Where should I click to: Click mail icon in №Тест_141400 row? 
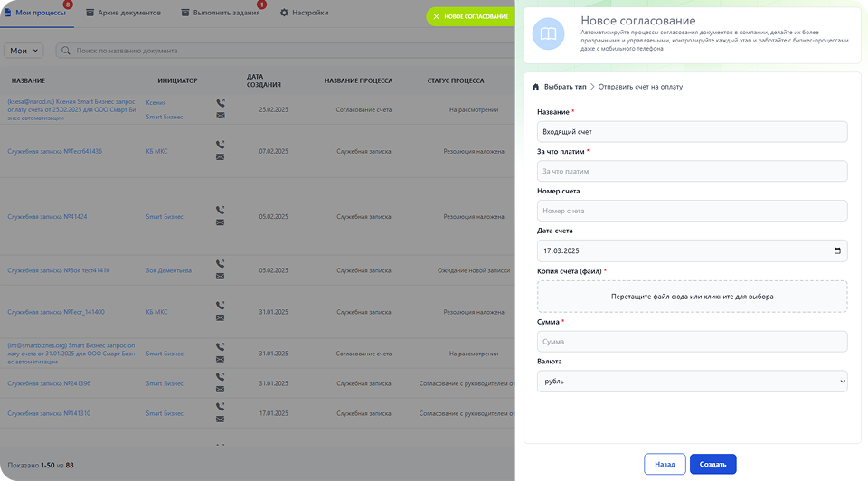click(221, 317)
